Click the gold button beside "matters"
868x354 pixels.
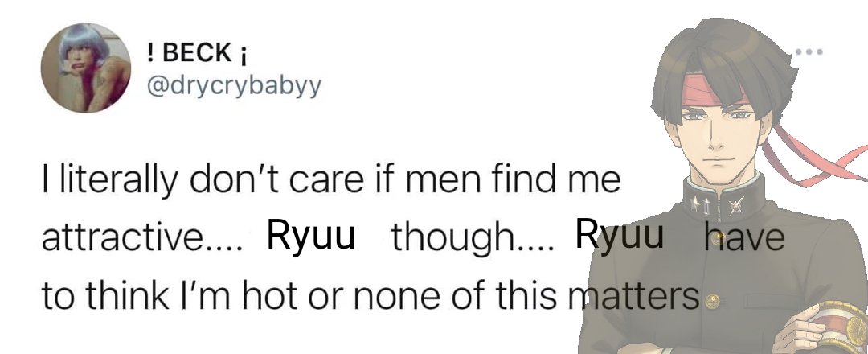coord(714,300)
